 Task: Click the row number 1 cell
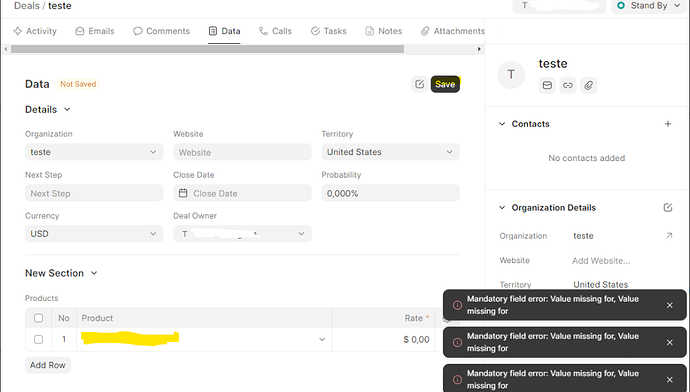tap(64, 339)
